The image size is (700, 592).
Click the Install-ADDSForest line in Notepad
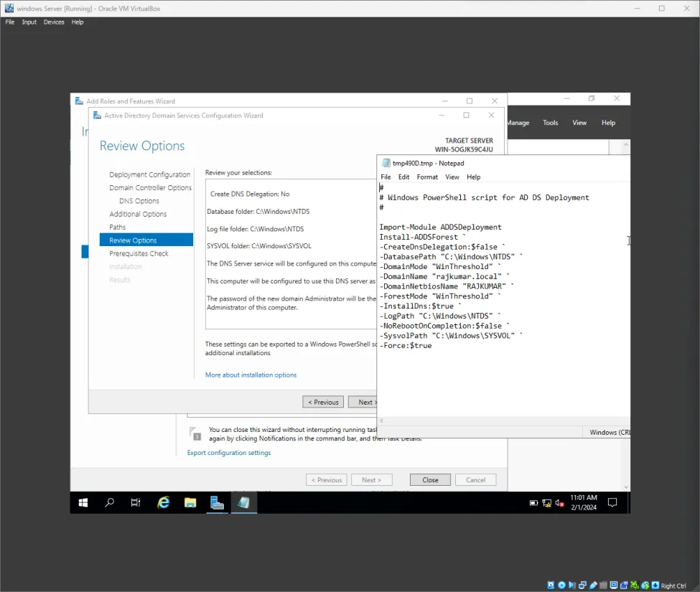(x=422, y=237)
